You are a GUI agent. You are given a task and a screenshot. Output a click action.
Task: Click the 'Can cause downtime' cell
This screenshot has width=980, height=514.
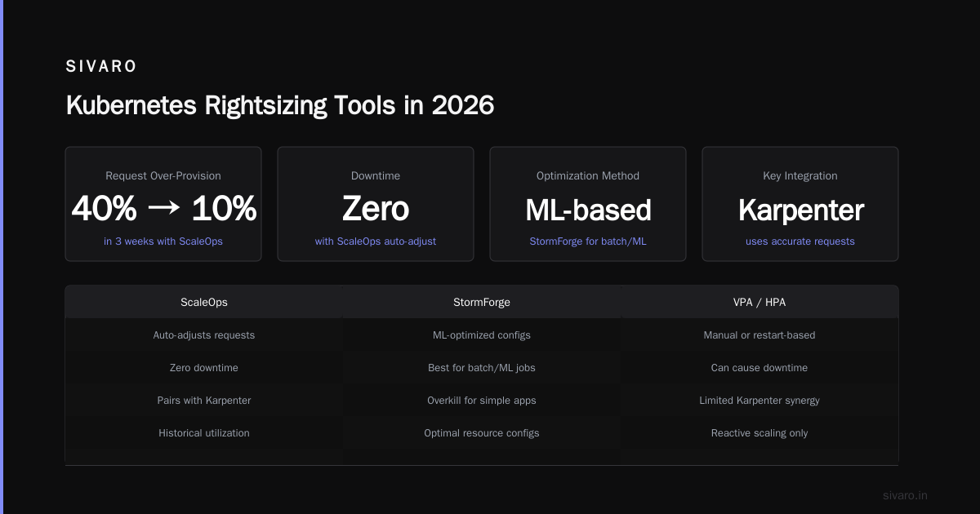(759, 367)
